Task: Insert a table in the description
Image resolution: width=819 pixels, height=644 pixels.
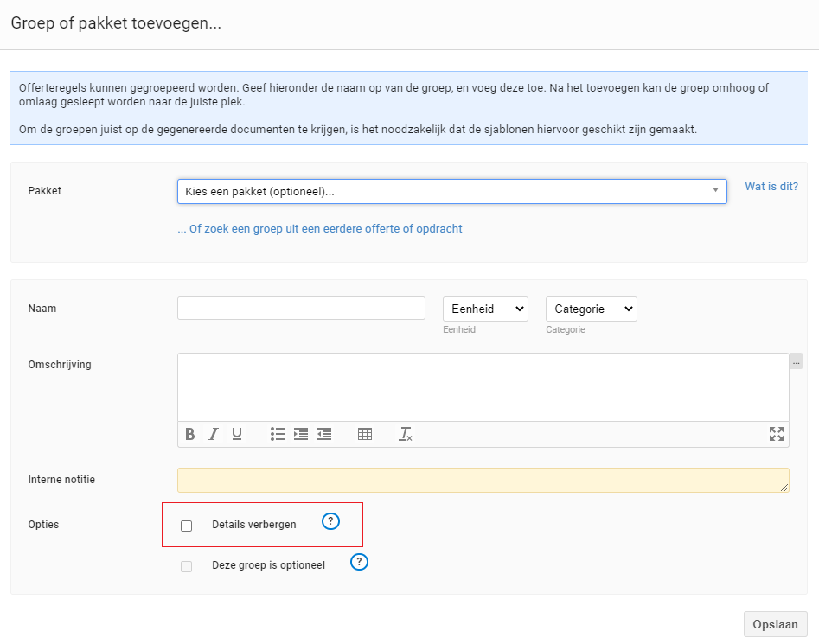Action: (365, 434)
